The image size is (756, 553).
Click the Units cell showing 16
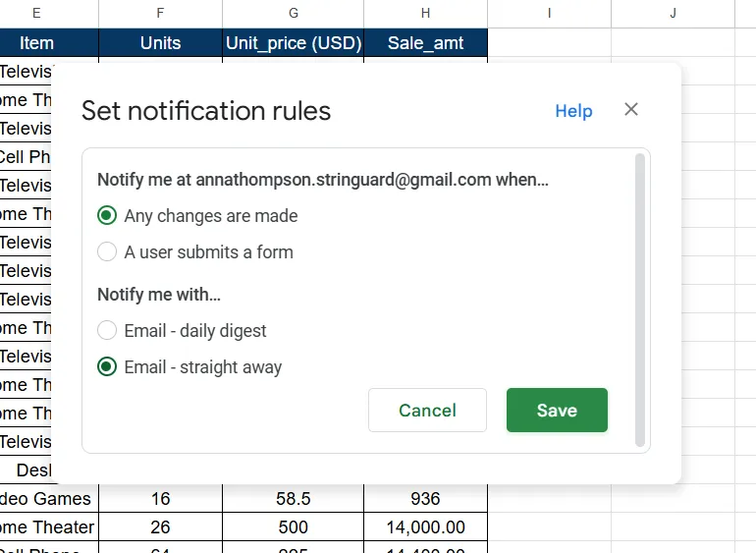pos(161,498)
